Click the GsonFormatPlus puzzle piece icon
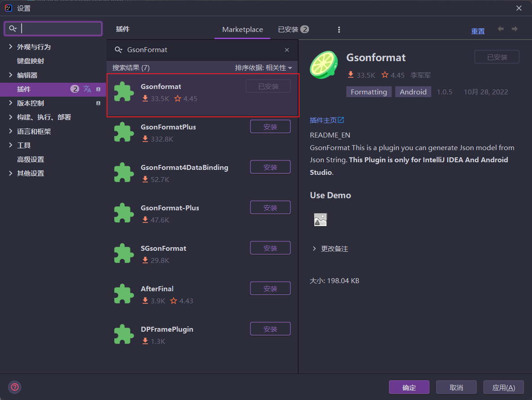Viewport: 532px width, 400px height. coord(124,132)
